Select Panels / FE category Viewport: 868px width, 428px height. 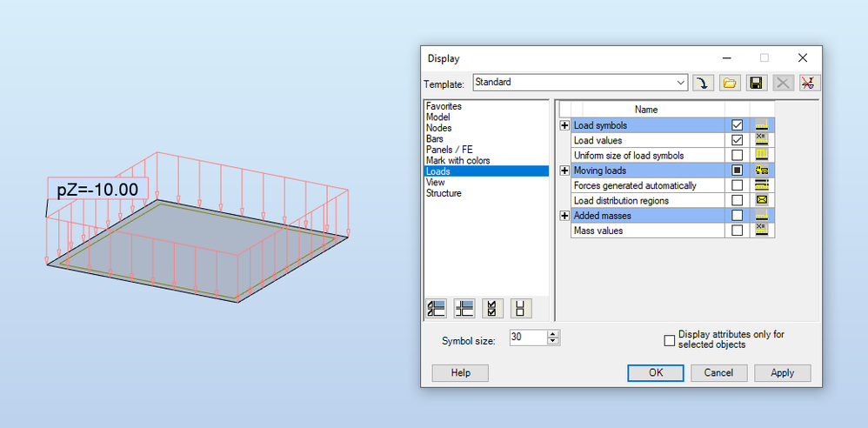coord(450,150)
